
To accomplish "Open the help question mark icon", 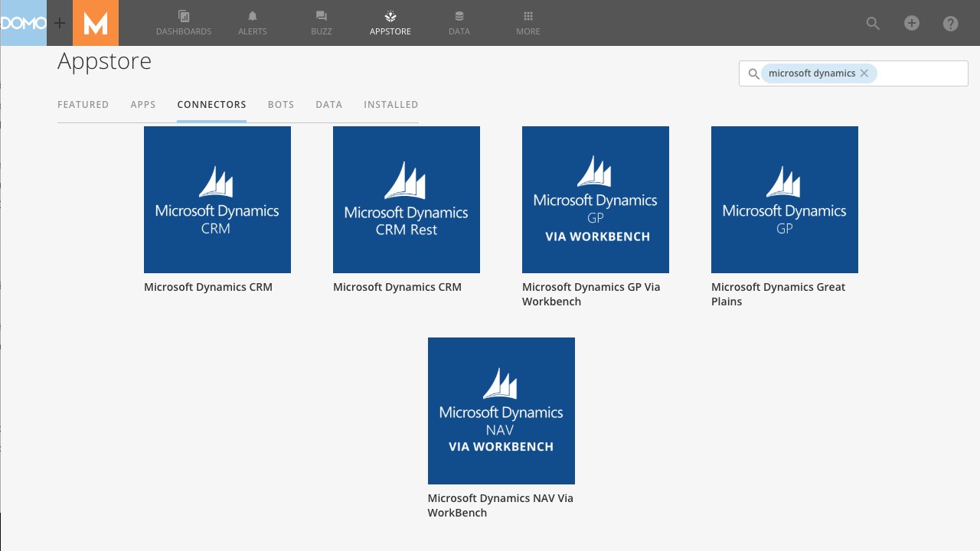I will click(951, 23).
